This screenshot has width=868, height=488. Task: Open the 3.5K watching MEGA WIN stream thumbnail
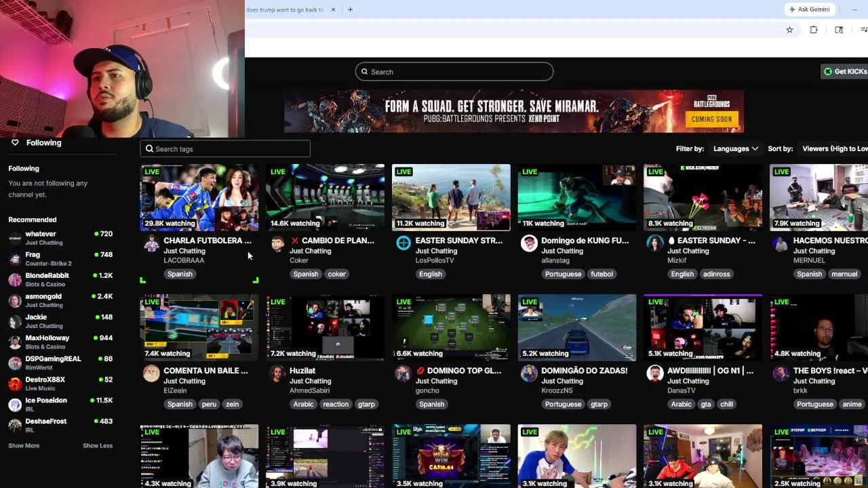451,456
